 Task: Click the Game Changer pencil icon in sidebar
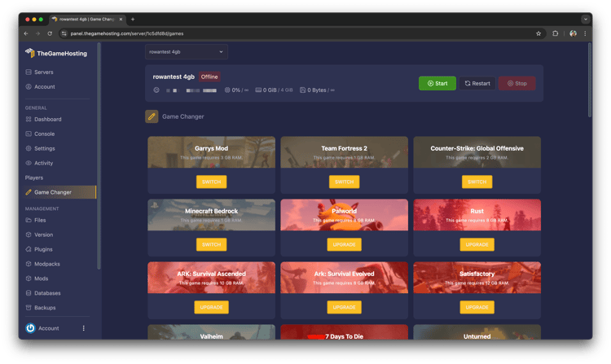29,192
